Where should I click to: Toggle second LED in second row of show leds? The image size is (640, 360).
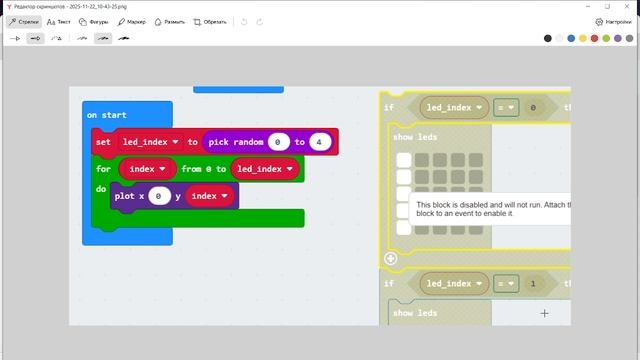click(x=422, y=177)
